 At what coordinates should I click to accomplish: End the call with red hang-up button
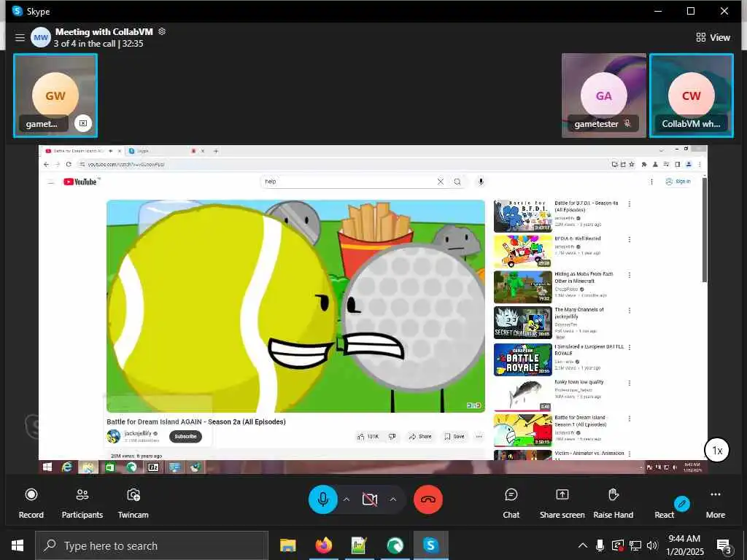tap(427, 499)
